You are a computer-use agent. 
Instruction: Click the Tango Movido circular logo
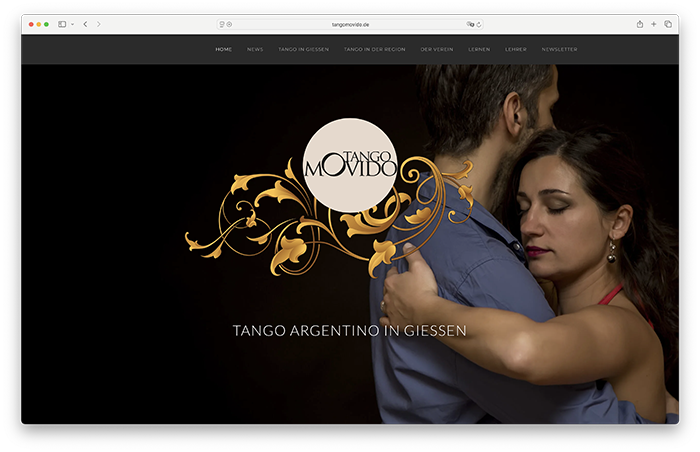pyautogui.click(x=350, y=165)
